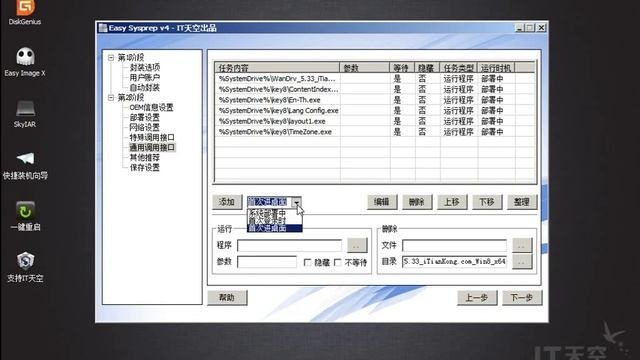The image size is (640, 360).
Task: Click the run-timing combo box arrow
Action: pos(297,202)
